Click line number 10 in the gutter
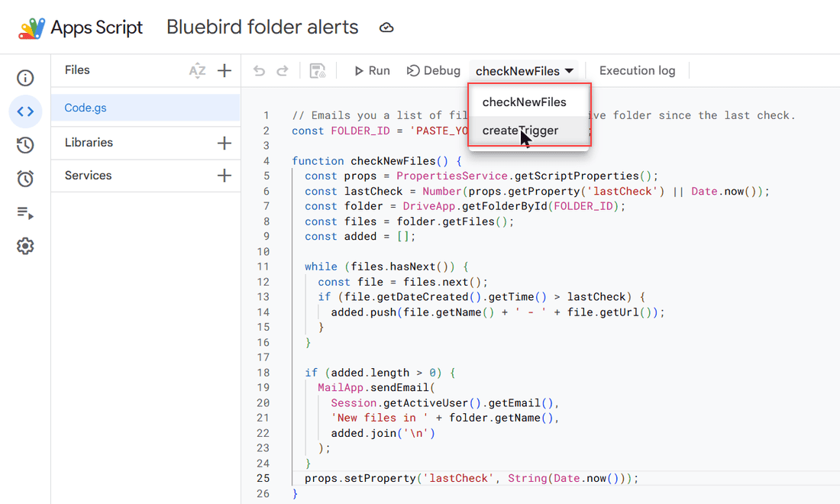The image size is (840, 504). coord(263,251)
